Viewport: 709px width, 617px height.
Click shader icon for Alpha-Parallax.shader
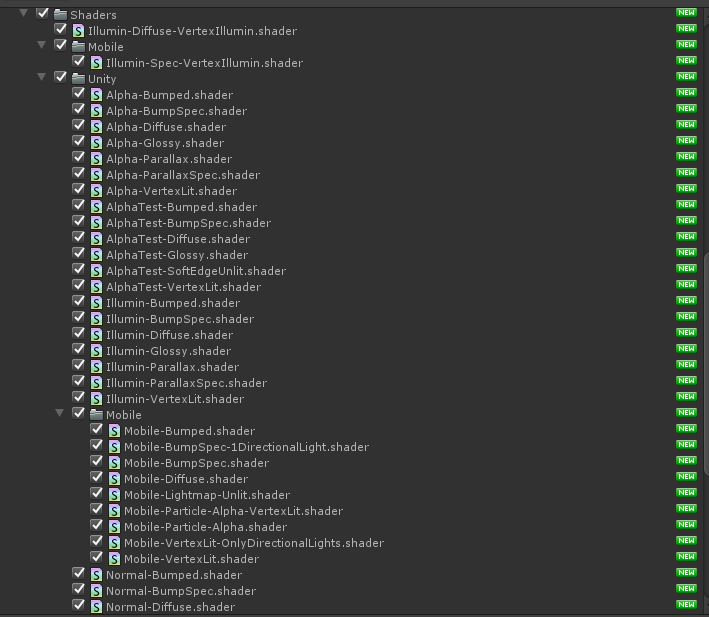coord(96,159)
